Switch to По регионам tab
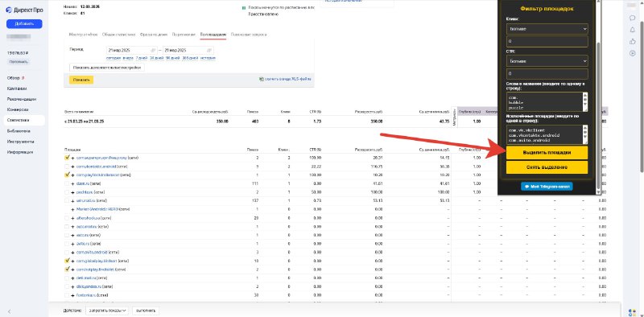 coord(184,35)
